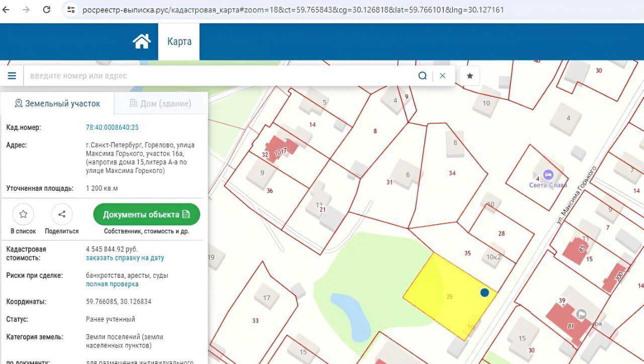Share the parcel via Поделиться icon
This screenshot has width=644, height=364.
(x=62, y=214)
